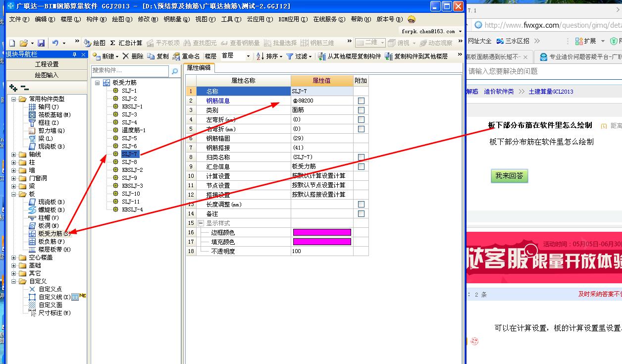The height and width of the screenshot is (364, 622).
Task: Select 轴网(J) in navigation tree
Action: coord(49,107)
